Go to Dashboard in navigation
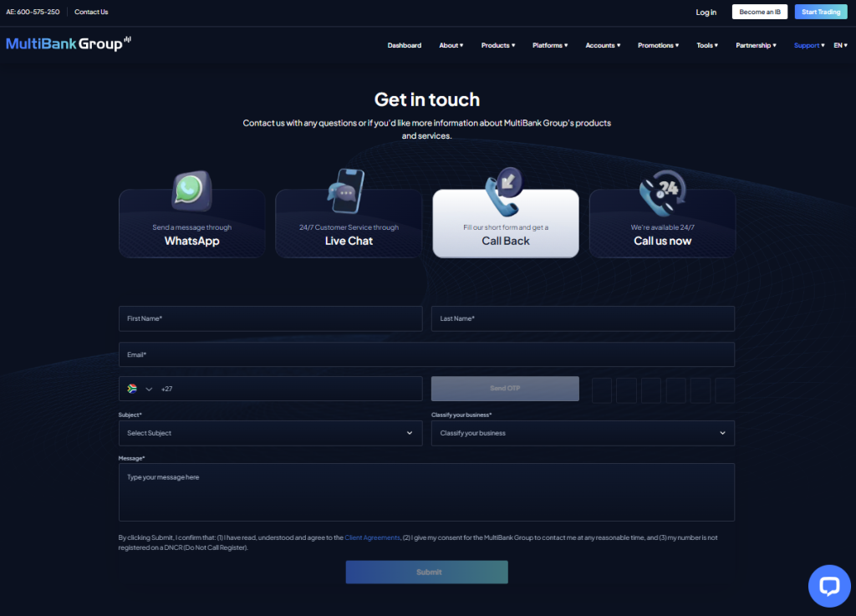The width and height of the screenshot is (856, 616). coord(405,45)
